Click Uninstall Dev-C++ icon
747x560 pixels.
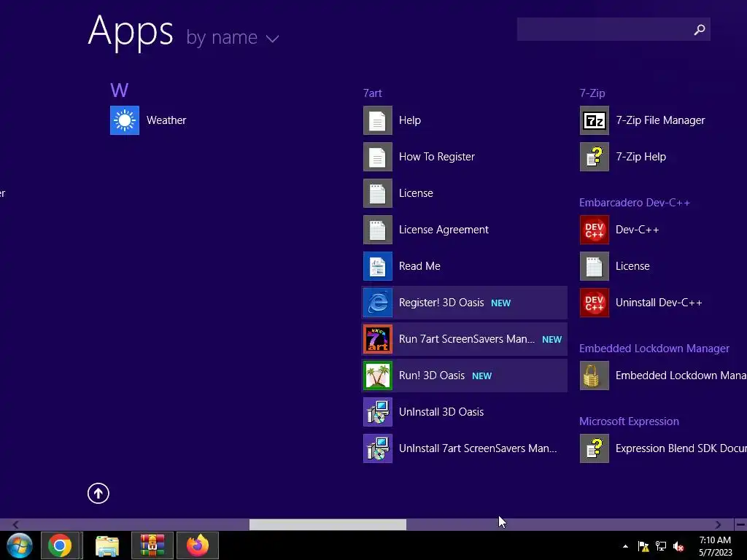(x=594, y=303)
